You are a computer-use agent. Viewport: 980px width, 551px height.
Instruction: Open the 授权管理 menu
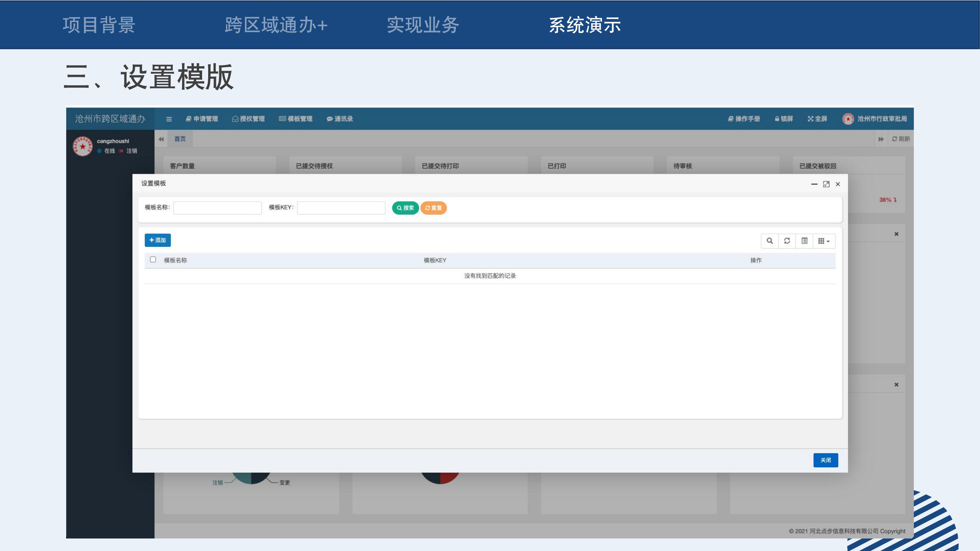click(249, 119)
